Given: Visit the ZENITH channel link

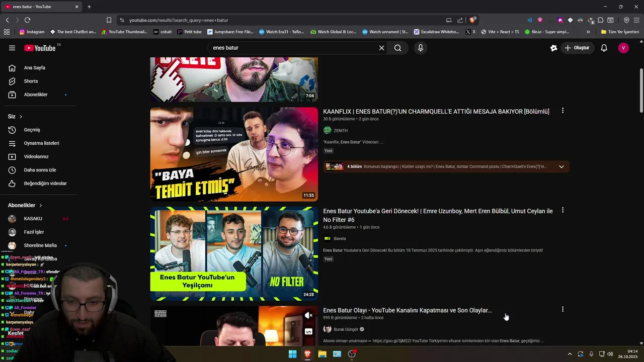Looking at the screenshot, I should 341,131.
